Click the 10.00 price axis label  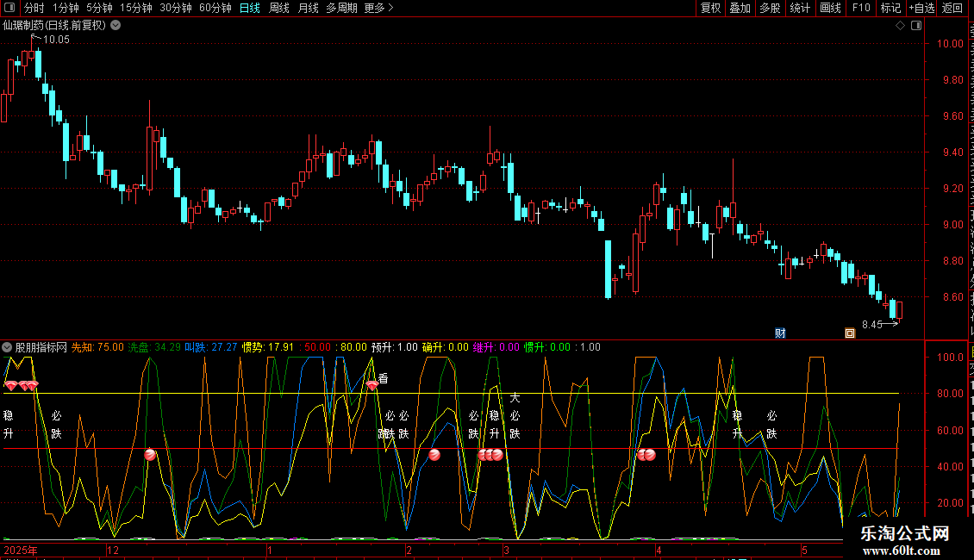[950, 43]
